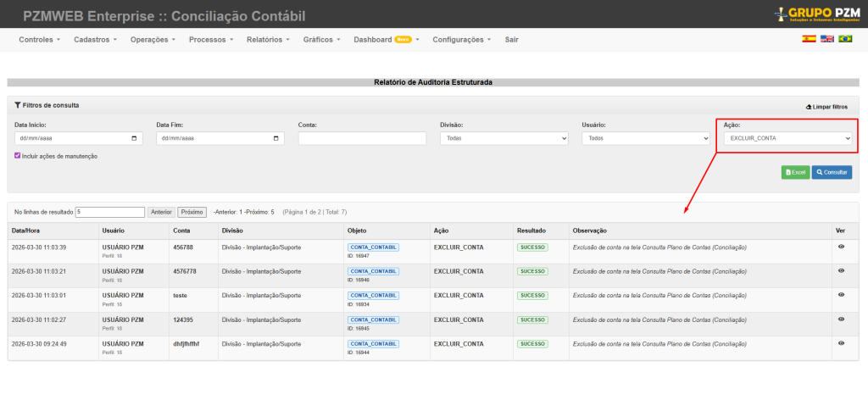View details of the 11:03:39 audit entry

[841, 247]
